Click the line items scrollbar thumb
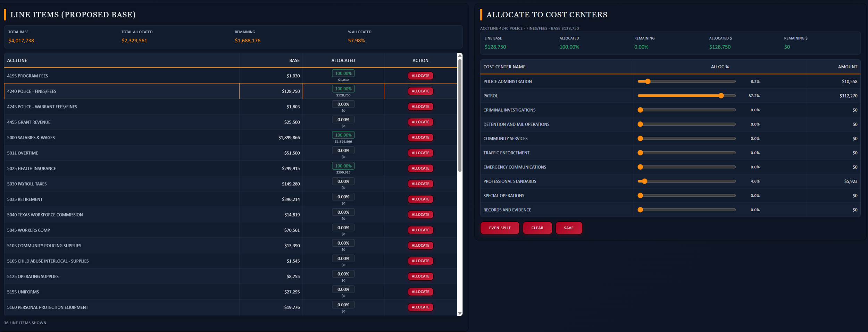The image size is (868, 332). 460,115
